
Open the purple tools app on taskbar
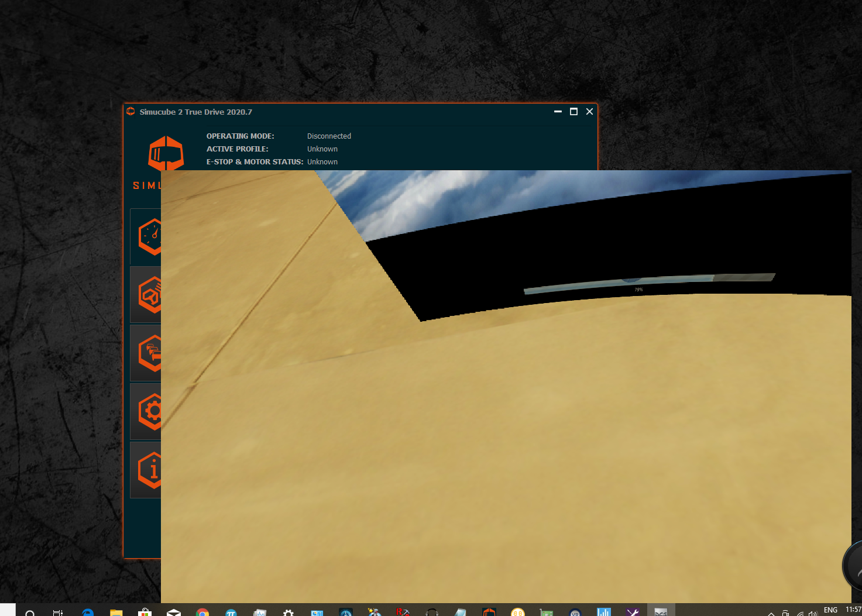pyautogui.click(x=633, y=612)
